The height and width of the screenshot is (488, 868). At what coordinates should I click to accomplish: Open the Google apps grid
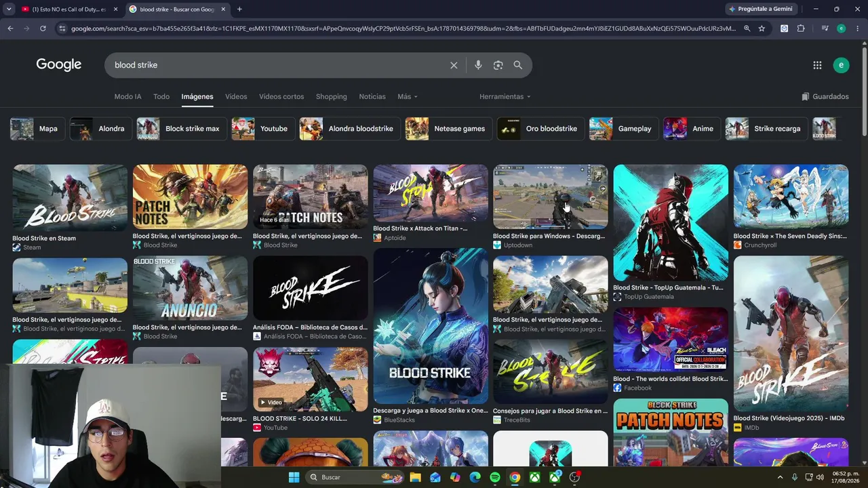(x=817, y=65)
